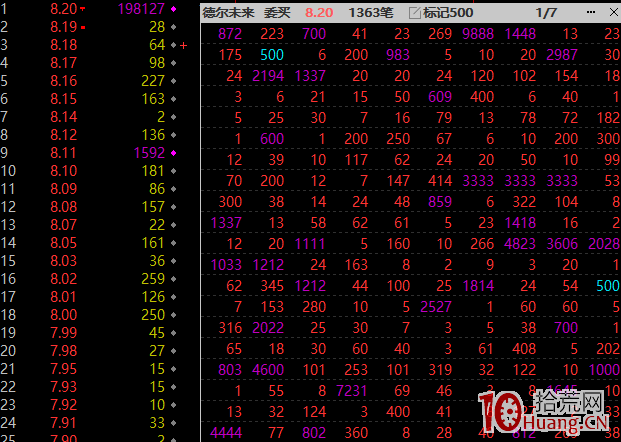Click the diamond icon in the 8.01 row
Image resolution: width=621 pixels, height=442 pixels.
pos(173,297)
